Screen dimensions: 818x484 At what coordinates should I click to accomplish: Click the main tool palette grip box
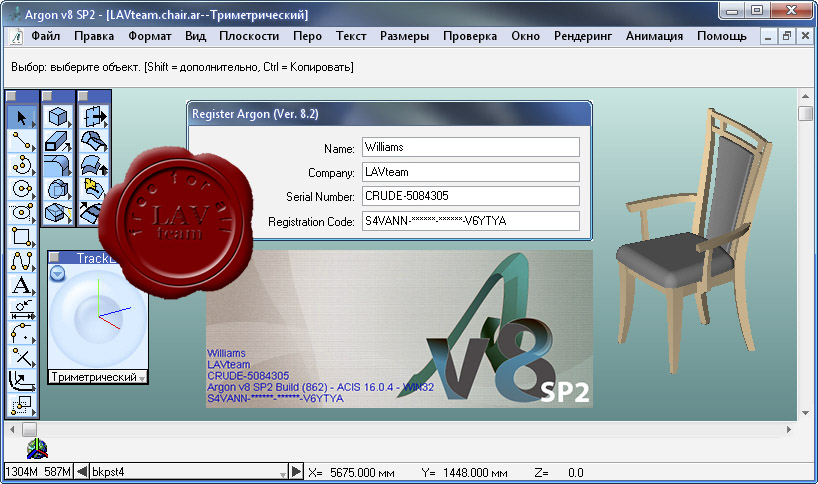(x=11, y=96)
